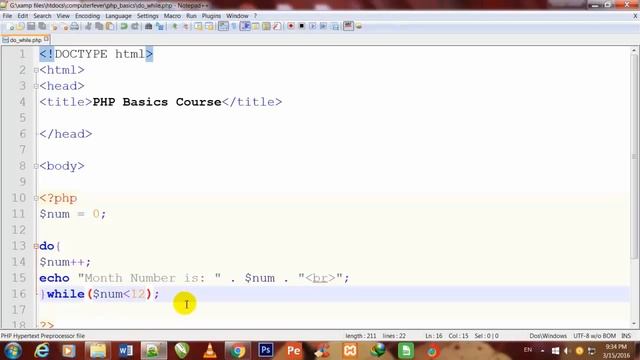Open the Macro menu

(x=172, y=16)
